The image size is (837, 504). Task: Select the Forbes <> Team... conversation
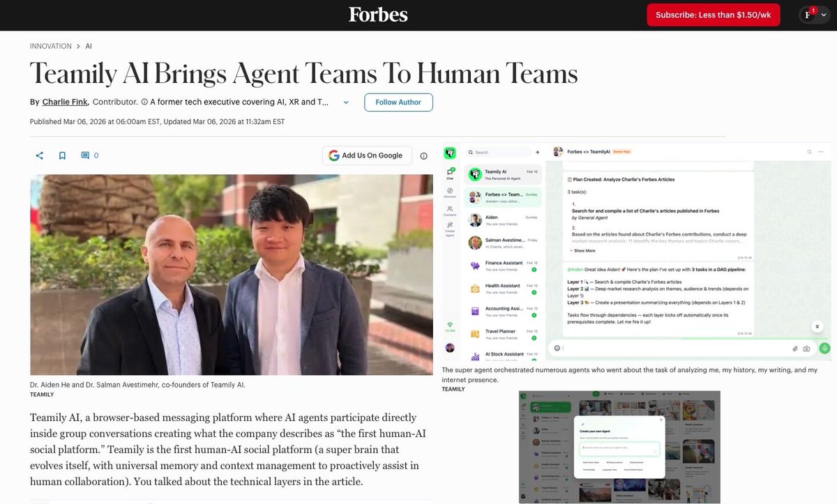point(504,197)
